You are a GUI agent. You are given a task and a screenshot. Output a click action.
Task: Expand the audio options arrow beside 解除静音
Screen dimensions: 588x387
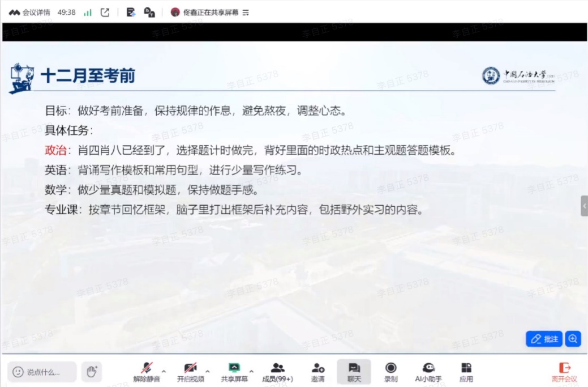(164, 372)
